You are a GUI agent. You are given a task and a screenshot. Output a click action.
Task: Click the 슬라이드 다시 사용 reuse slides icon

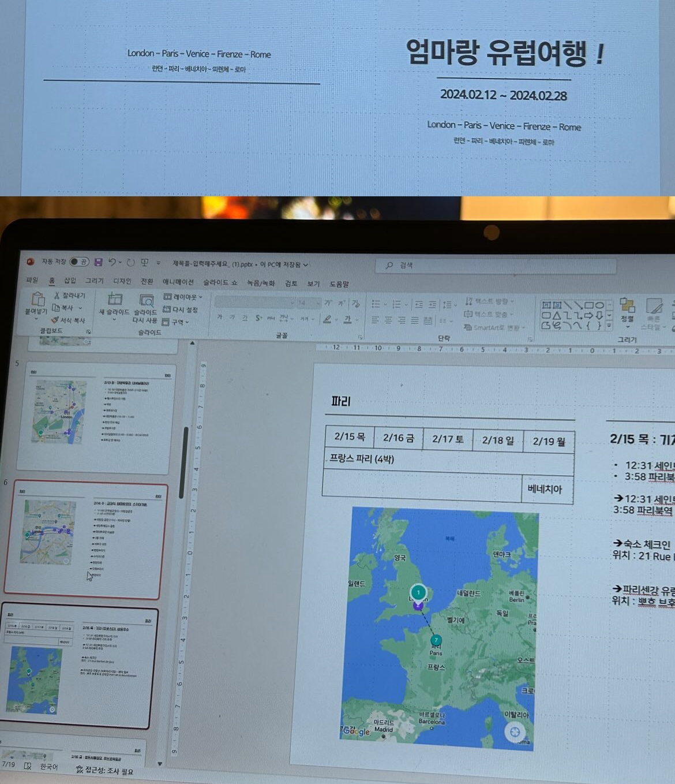147,300
